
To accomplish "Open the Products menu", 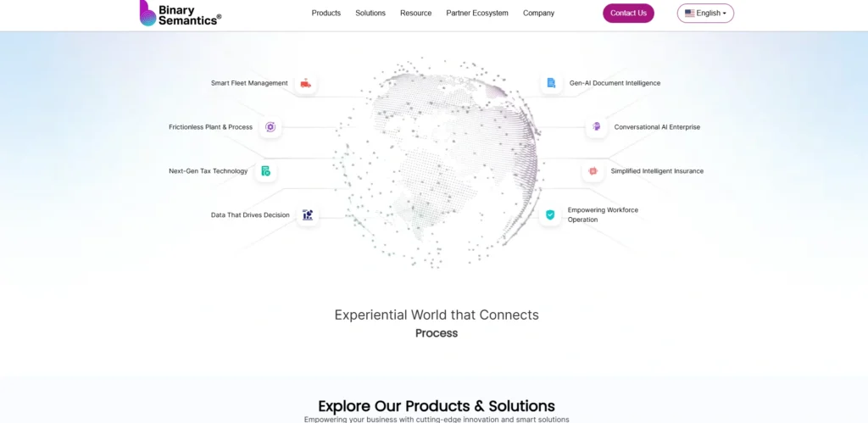I will (326, 14).
